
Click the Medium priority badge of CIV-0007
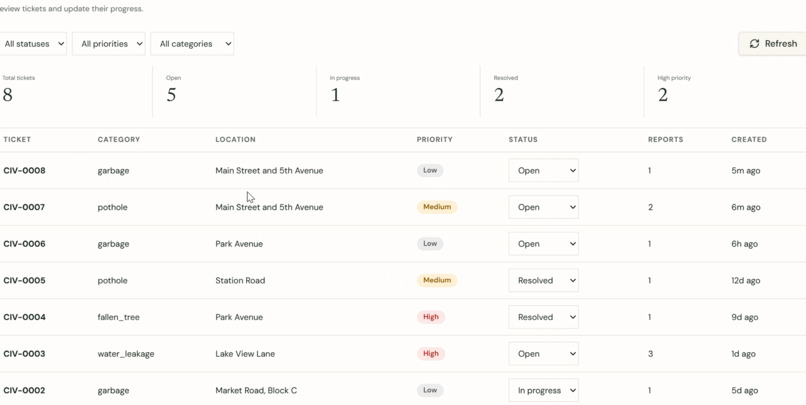(437, 207)
